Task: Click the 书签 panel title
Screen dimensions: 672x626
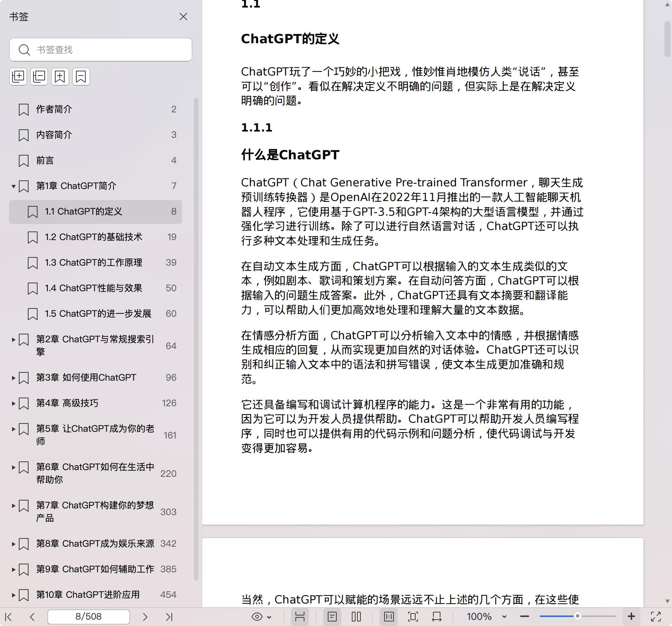Action: (x=19, y=17)
